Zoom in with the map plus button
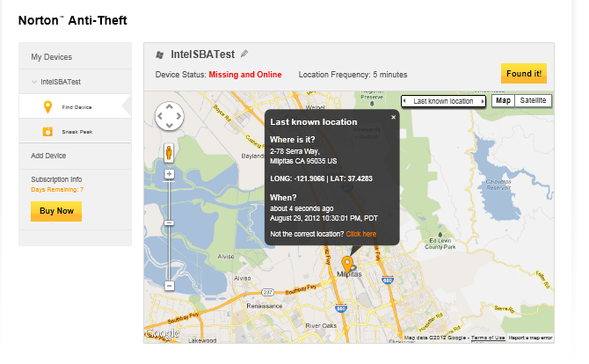This screenshot has width=589, height=364. (x=169, y=174)
